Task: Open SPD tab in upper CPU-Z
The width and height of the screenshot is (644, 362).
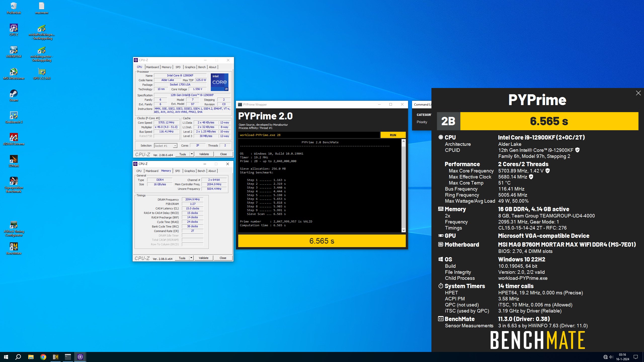Action: coord(178,67)
